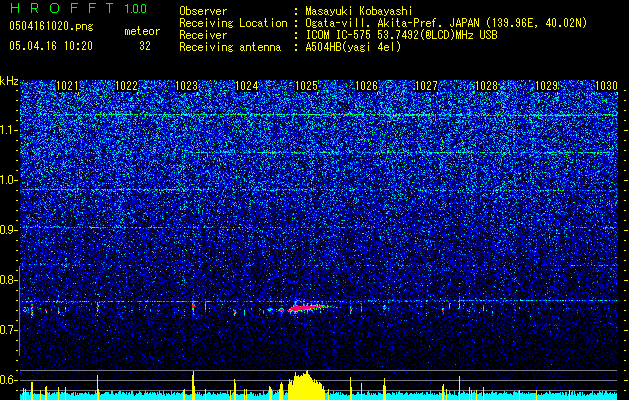Image resolution: width=629 pixels, height=400 pixels.
Task: Click the kHz axis unit label
Action: coord(9,81)
